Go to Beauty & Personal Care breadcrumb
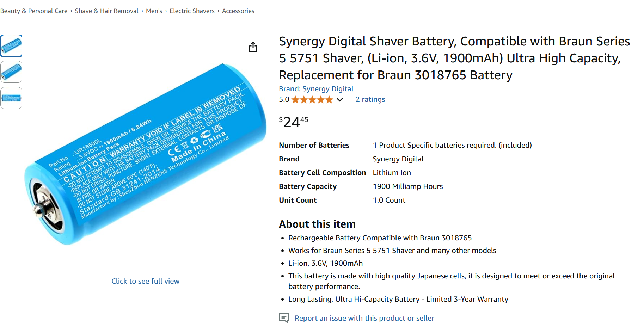The height and width of the screenshot is (333, 644). click(34, 11)
